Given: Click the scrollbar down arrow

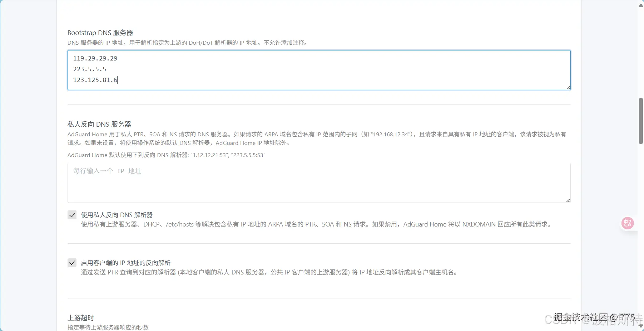Looking at the screenshot, I should (x=641, y=326).
